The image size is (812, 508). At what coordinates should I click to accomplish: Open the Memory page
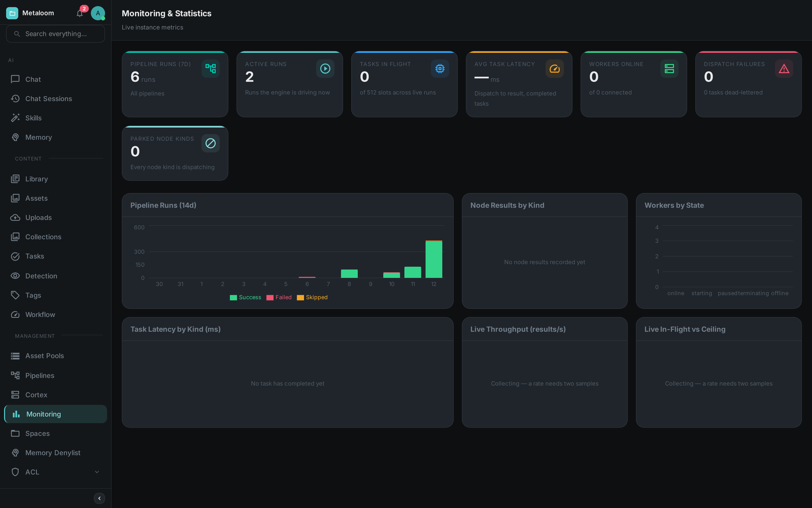tap(55, 137)
